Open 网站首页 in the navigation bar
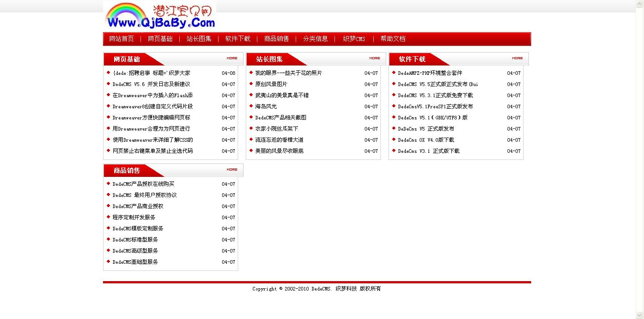 pos(121,39)
